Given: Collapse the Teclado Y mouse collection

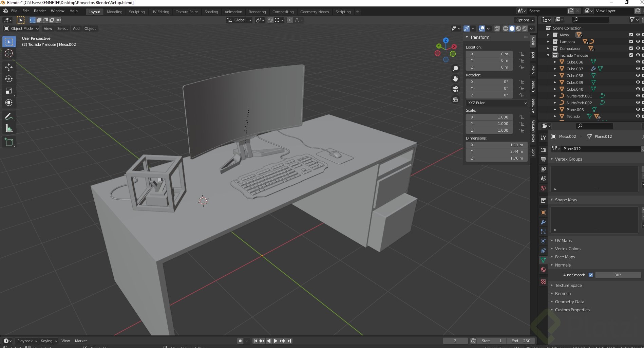Looking at the screenshot, I should [548, 55].
